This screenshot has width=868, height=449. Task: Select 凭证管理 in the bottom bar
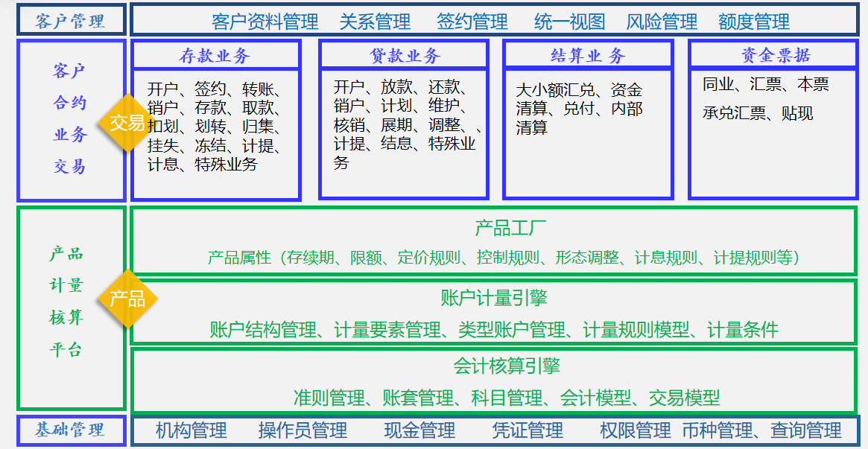coord(528,430)
